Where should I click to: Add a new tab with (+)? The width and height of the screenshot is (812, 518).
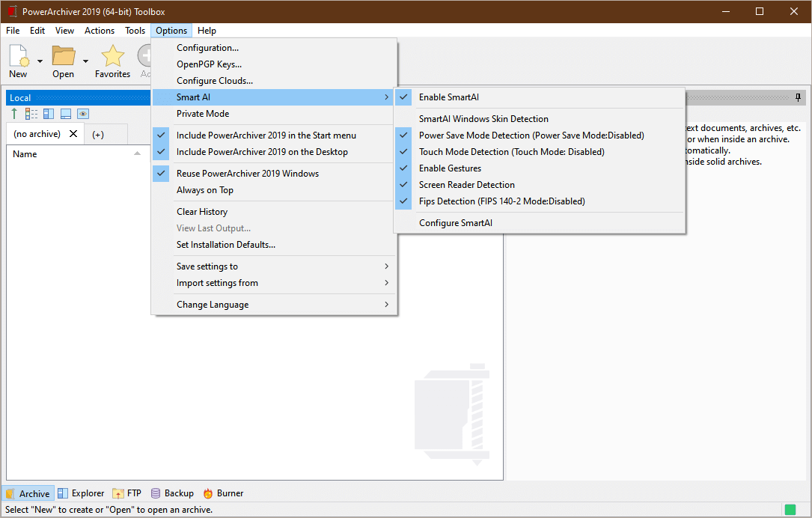[98, 135]
